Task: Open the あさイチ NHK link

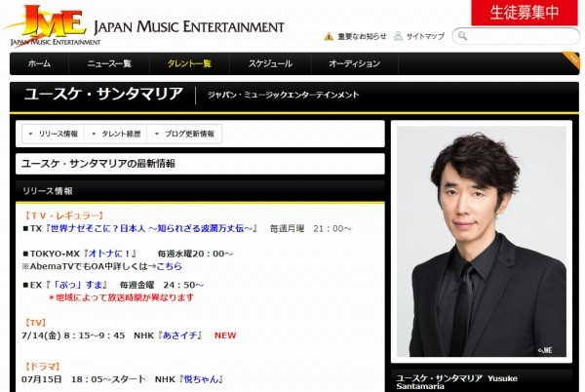Action: (x=179, y=335)
